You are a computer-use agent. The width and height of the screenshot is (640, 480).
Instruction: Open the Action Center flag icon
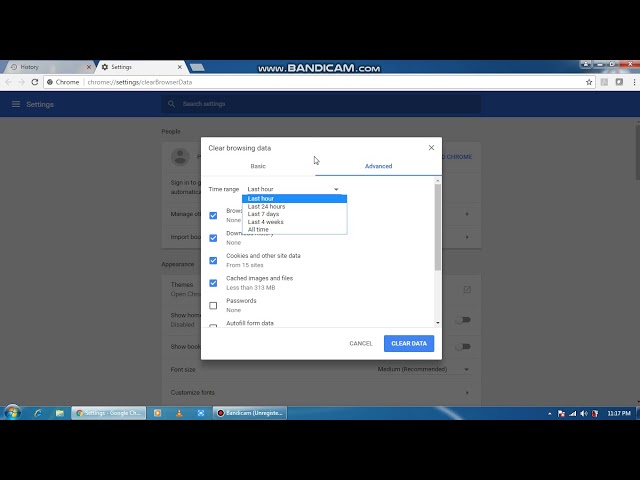click(561, 413)
